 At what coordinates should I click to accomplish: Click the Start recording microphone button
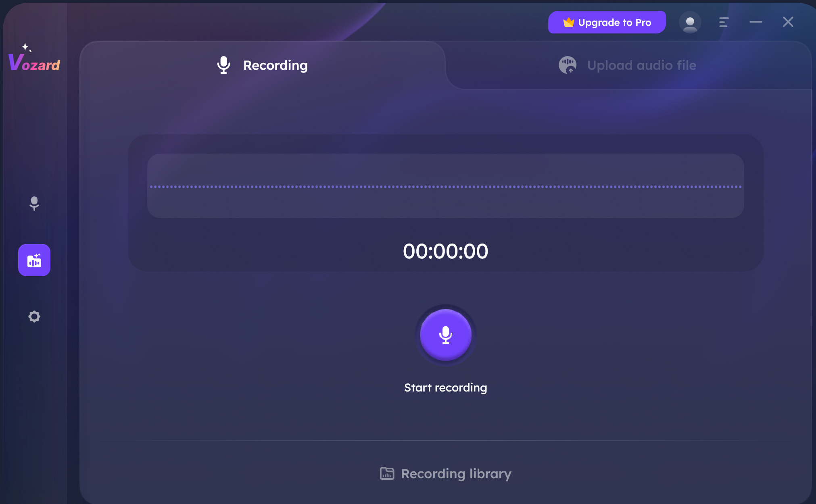coord(445,335)
